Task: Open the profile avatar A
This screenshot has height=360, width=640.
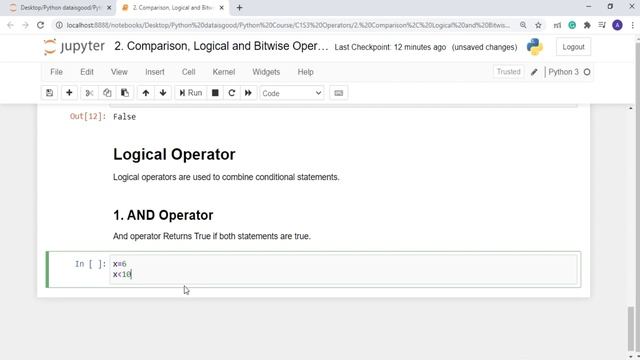Action: coord(617,25)
